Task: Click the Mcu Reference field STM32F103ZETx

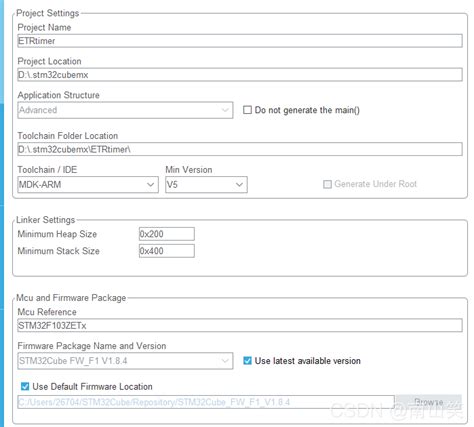Action: (240, 325)
